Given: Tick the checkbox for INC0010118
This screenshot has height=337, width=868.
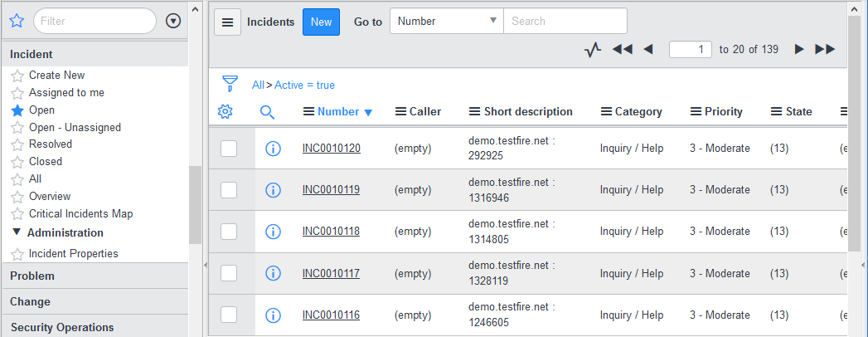Looking at the screenshot, I should [229, 232].
